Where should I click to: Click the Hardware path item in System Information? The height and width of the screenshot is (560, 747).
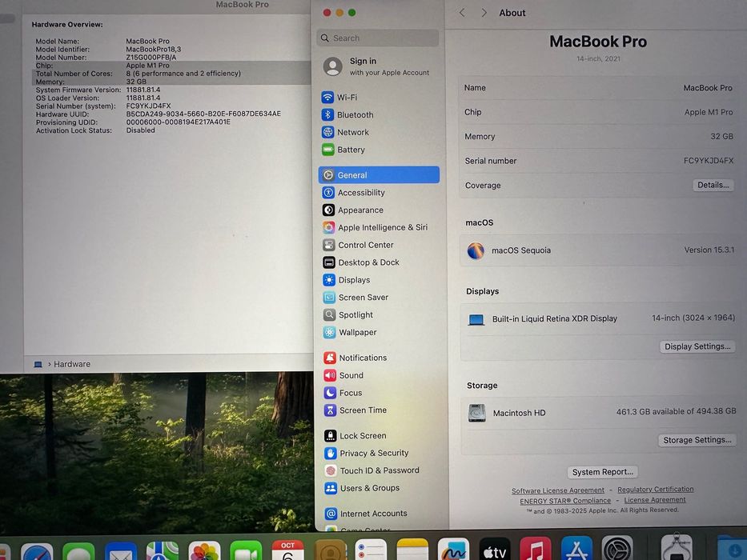(x=71, y=364)
